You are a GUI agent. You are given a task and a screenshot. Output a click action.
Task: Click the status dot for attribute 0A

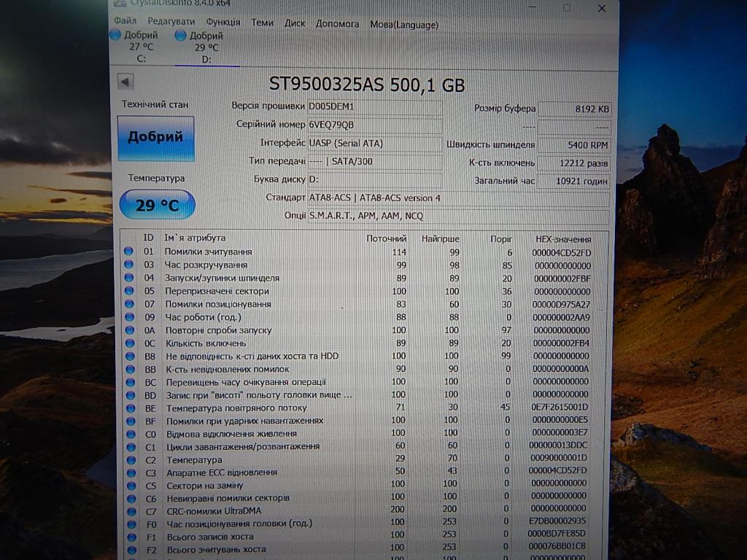click(130, 330)
